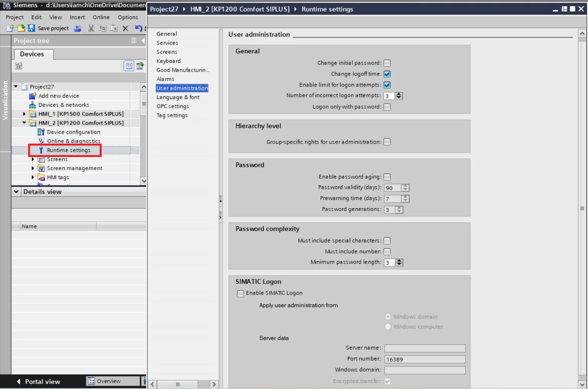The image size is (588, 389).
Task: Click the Portal view left arrow
Action: 19,381
